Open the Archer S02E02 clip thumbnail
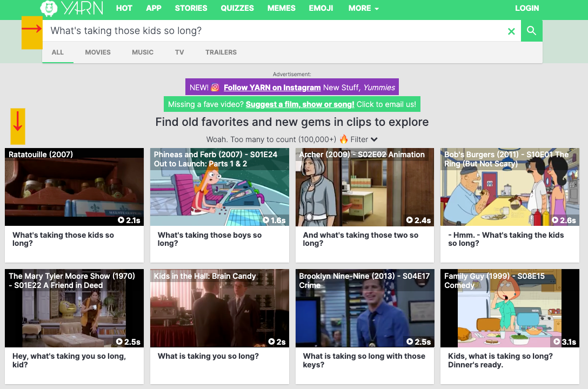This screenshot has width=588, height=389. click(364, 187)
